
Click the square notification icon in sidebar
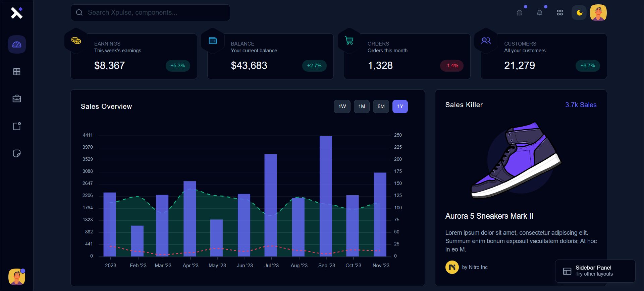click(x=17, y=126)
